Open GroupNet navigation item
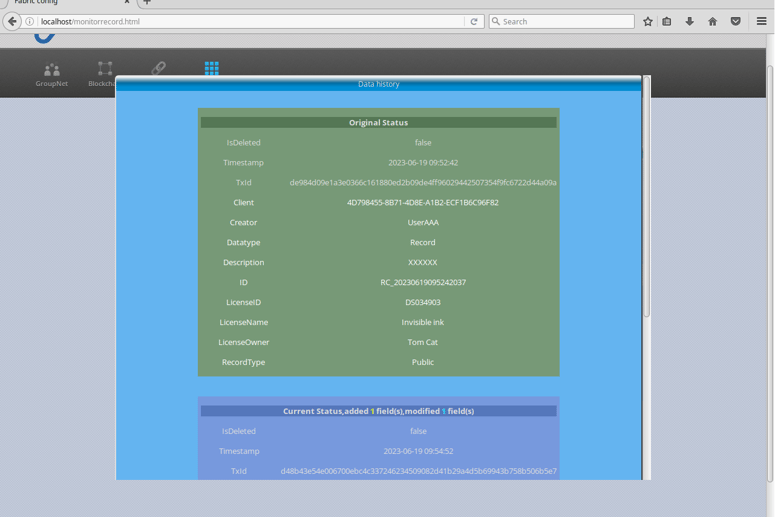Image resolution: width=775 pixels, height=517 pixels. click(x=51, y=75)
